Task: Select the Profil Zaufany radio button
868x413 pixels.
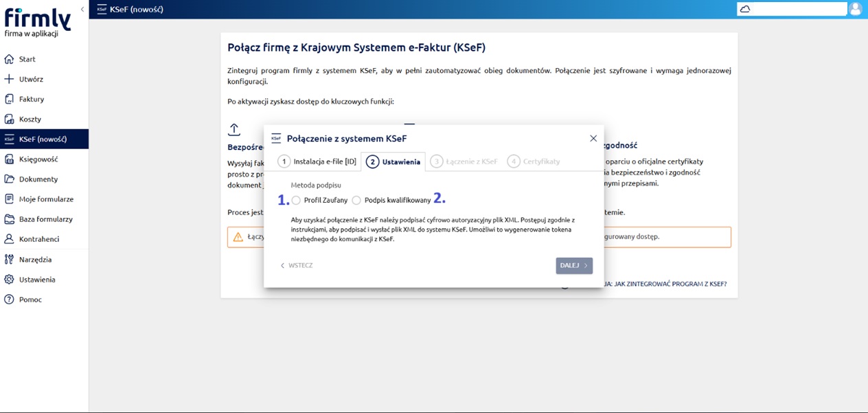Action: point(296,201)
